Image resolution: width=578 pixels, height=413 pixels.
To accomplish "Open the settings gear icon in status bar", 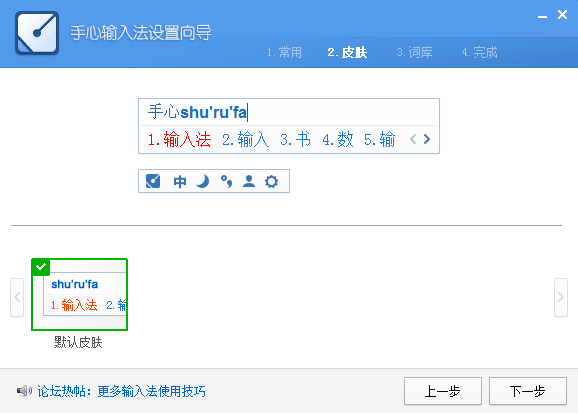I will (x=272, y=181).
